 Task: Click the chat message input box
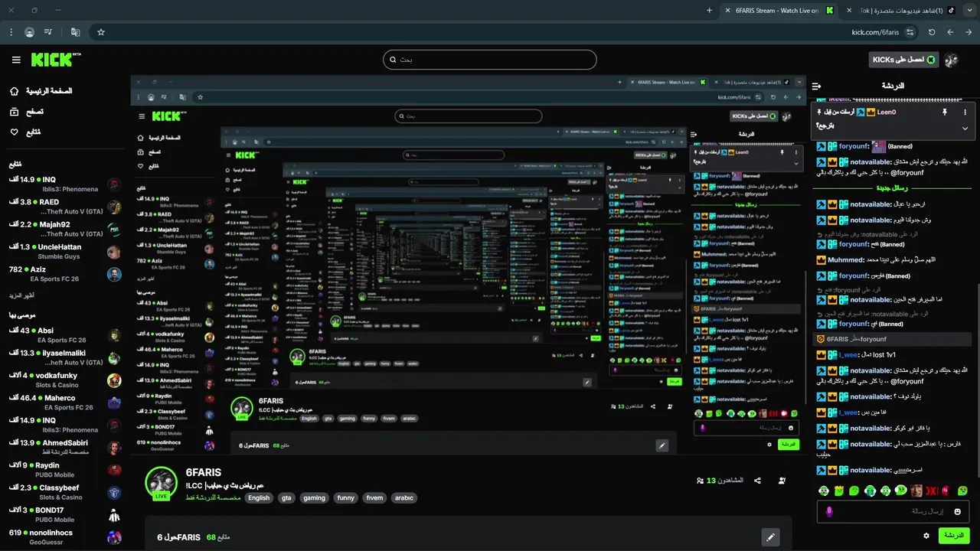click(893, 511)
